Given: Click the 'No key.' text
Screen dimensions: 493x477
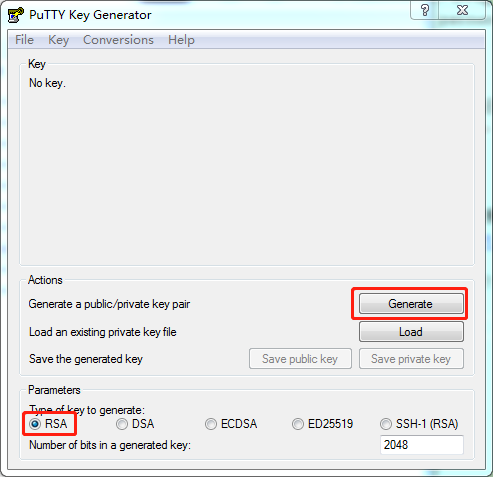Looking at the screenshot, I should (x=47, y=83).
